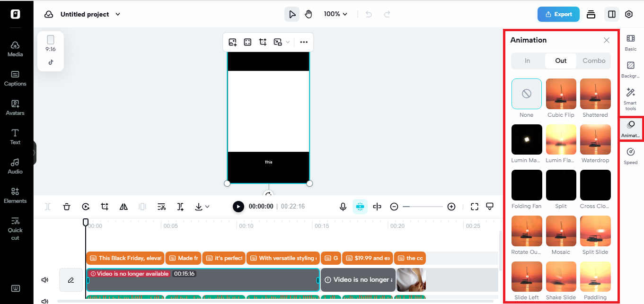Image resolution: width=644 pixels, height=304 pixels.
Task: Select the Hand tool at the top
Action: click(309, 14)
